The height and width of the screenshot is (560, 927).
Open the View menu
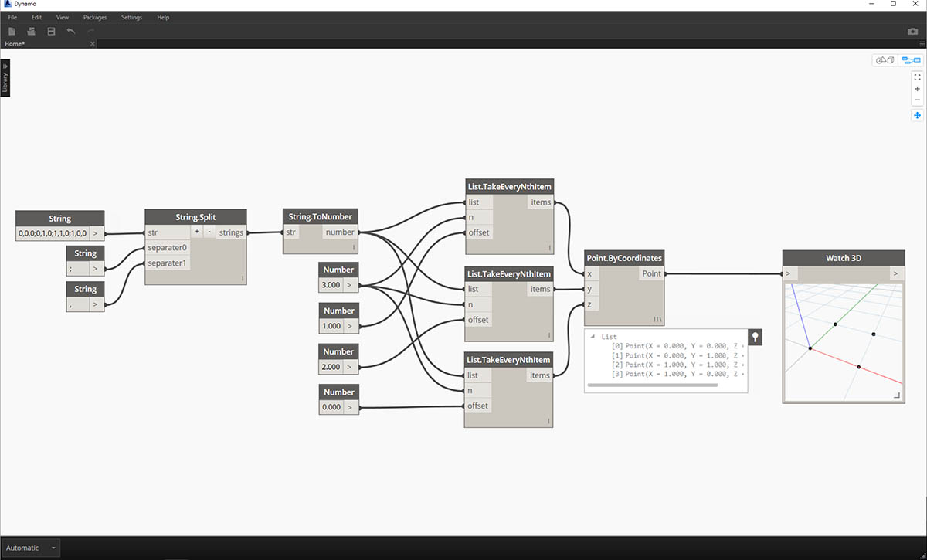(x=63, y=17)
